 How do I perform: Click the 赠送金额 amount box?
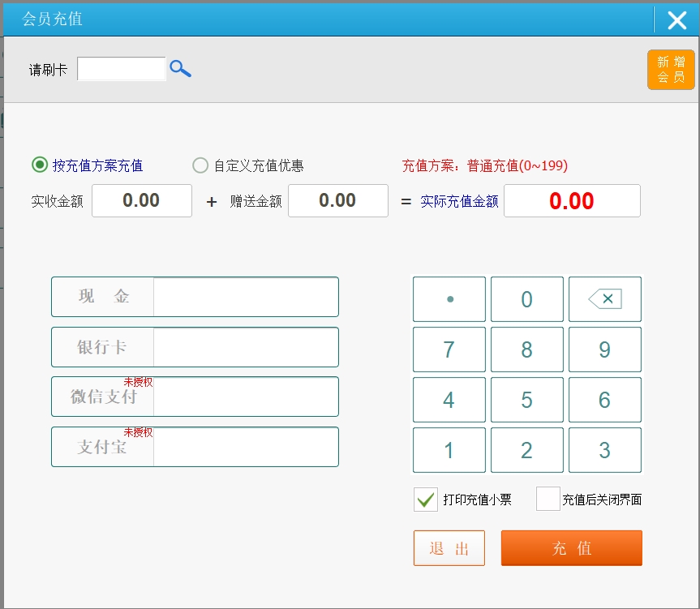338,200
